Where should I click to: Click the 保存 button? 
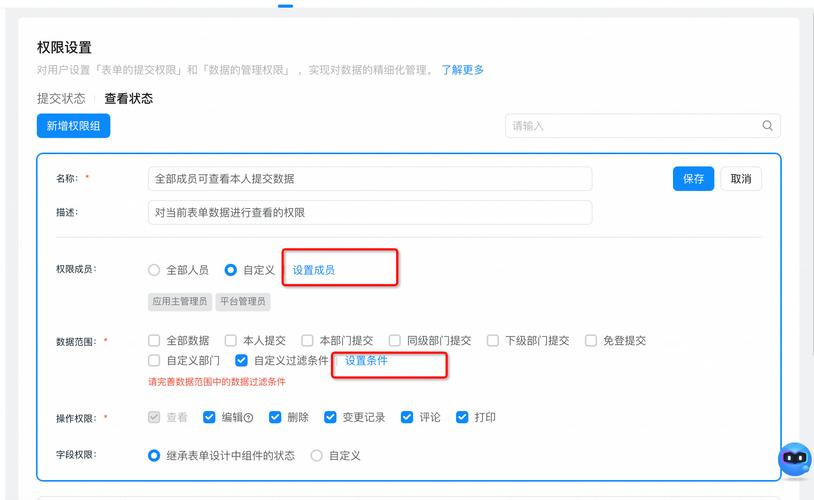[x=693, y=179]
